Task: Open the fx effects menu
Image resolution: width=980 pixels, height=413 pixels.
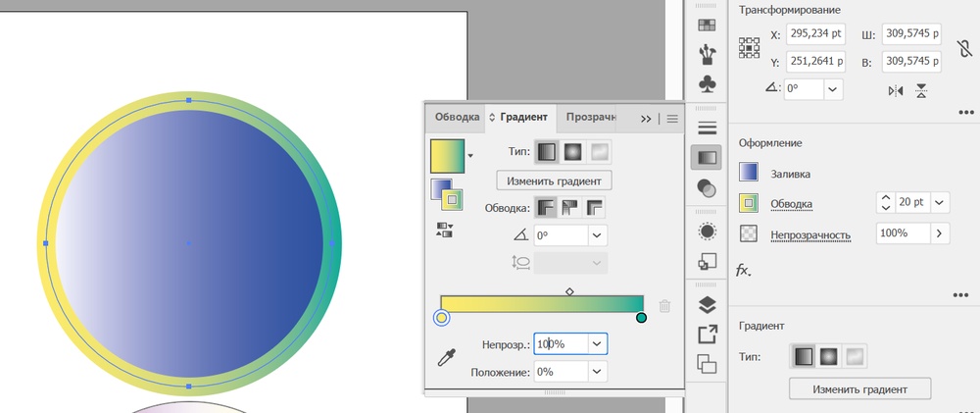Action: [x=743, y=271]
